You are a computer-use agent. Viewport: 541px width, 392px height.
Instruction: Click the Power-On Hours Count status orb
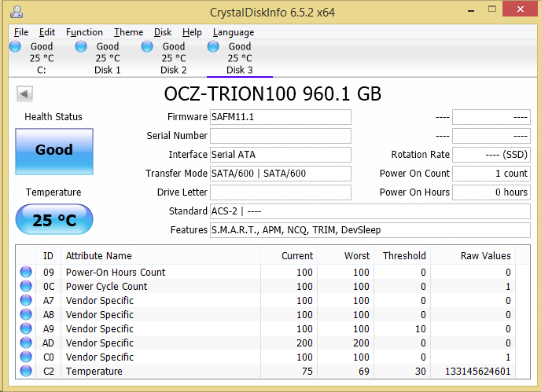click(x=27, y=273)
